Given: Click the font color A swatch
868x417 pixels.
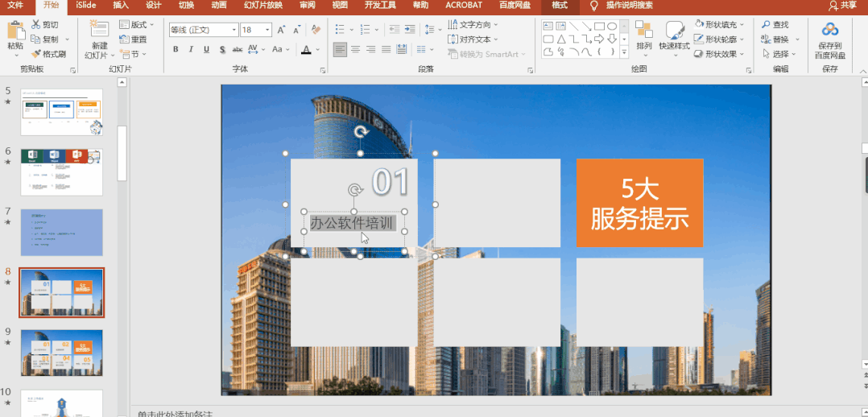Looking at the screenshot, I should pos(306,49).
